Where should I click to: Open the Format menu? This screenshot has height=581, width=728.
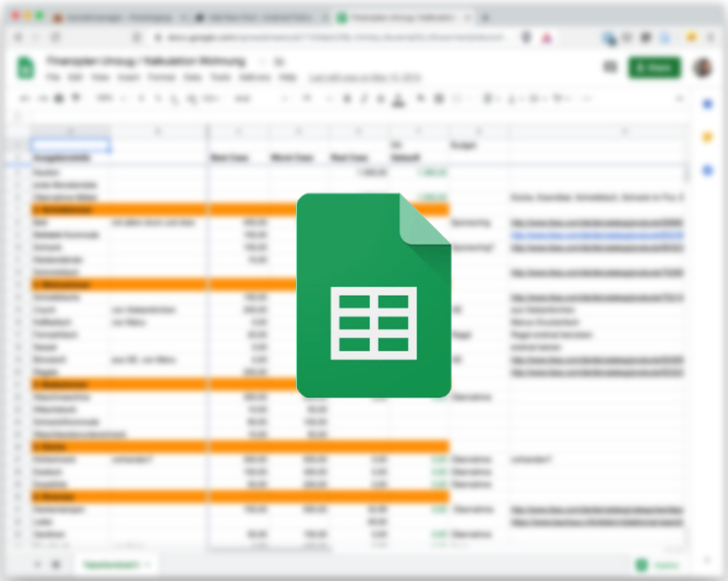coord(161,77)
